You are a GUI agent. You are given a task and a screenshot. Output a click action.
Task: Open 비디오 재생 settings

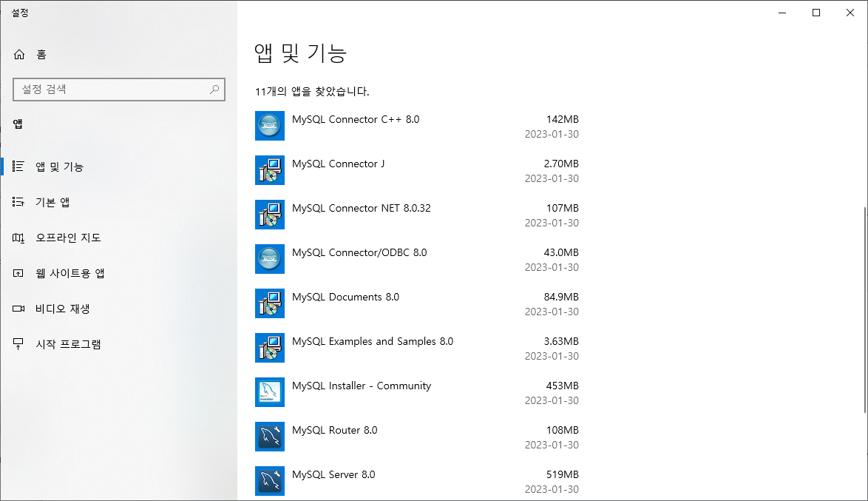[118, 309]
